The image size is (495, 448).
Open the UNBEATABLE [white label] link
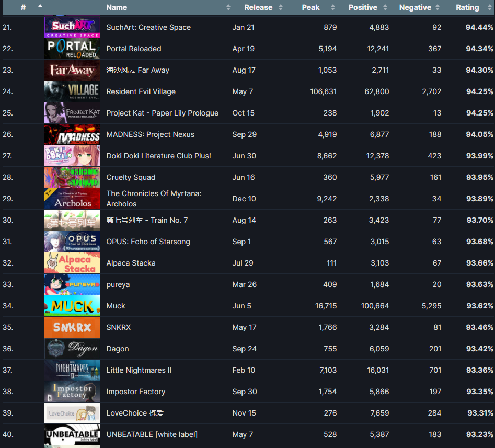(152, 435)
